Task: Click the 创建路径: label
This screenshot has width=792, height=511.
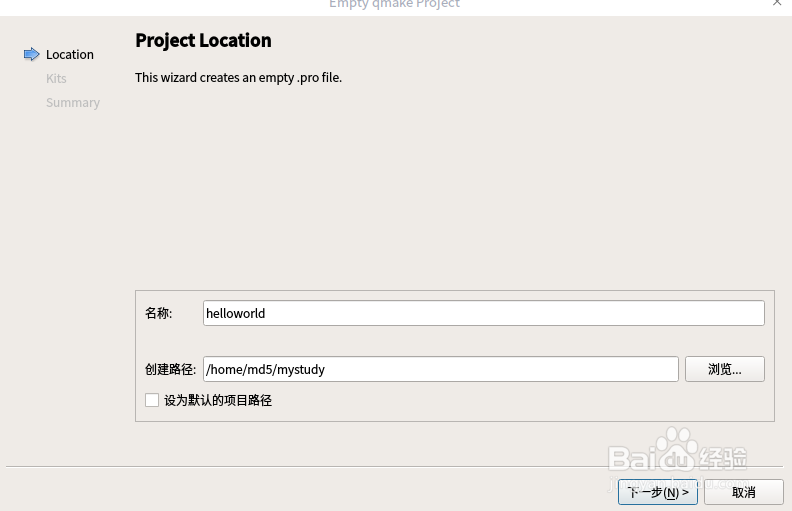Action: click(170, 369)
